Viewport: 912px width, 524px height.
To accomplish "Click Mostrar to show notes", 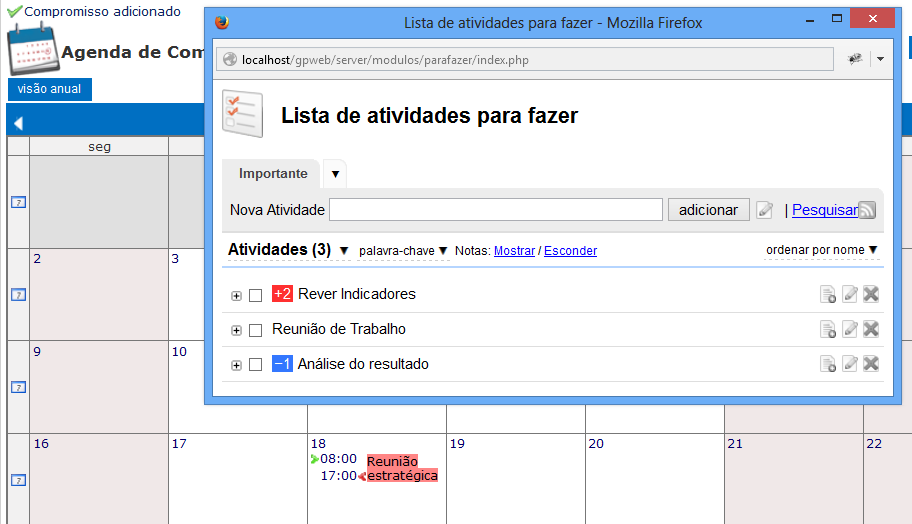I will coord(514,251).
